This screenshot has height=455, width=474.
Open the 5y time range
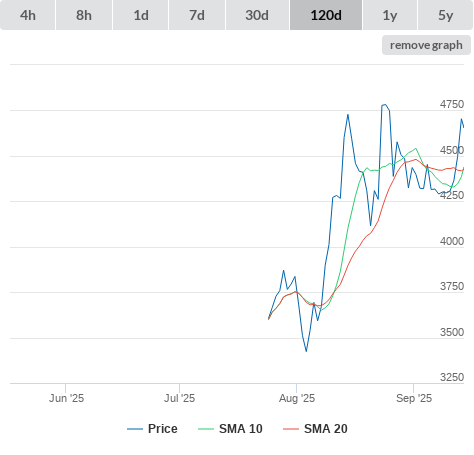pos(446,15)
